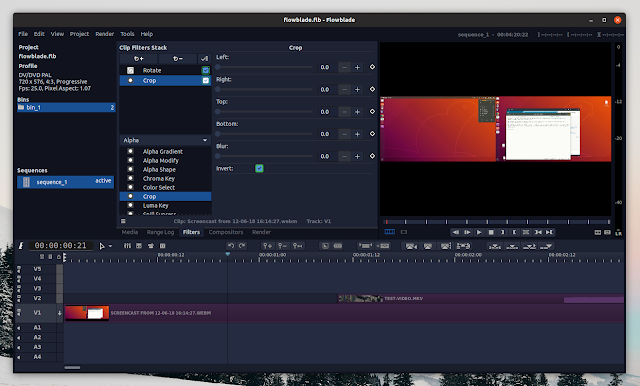Screen dimensions: 640x386
Task: Open the Render menu
Action: pyautogui.click(x=104, y=34)
